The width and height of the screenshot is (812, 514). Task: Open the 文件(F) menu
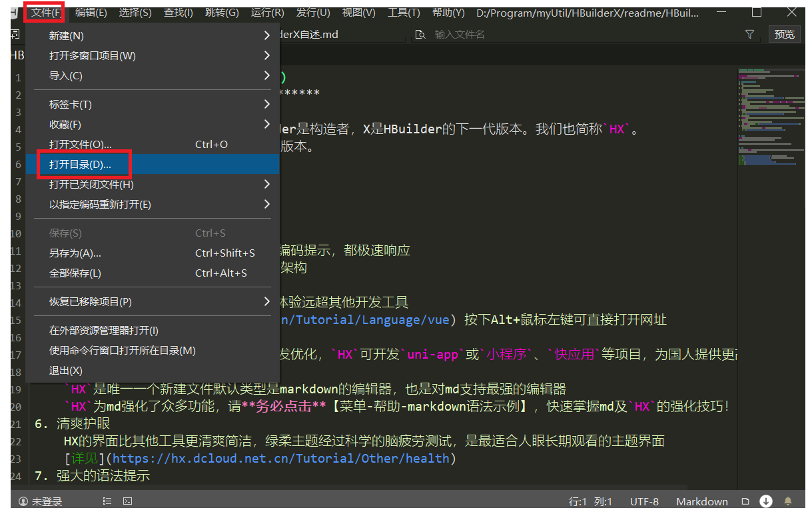point(46,13)
